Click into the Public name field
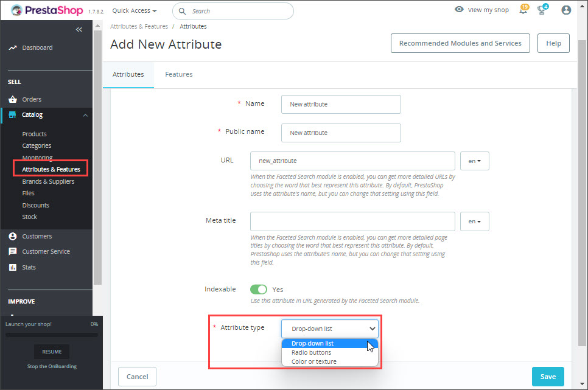 (x=341, y=133)
